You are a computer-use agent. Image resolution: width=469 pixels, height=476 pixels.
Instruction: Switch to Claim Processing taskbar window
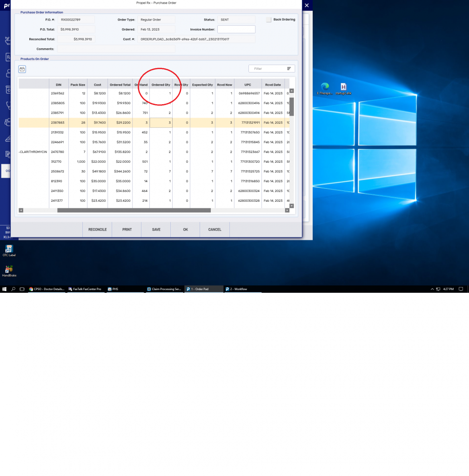pos(164,289)
